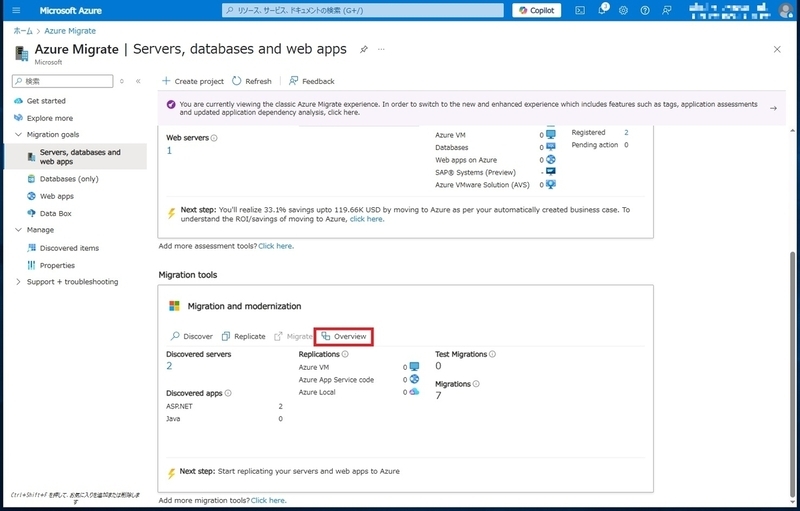The height and width of the screenshot is (511, 800).
Task: Click the Azure Migrate service icon
Action: (21, 54)
